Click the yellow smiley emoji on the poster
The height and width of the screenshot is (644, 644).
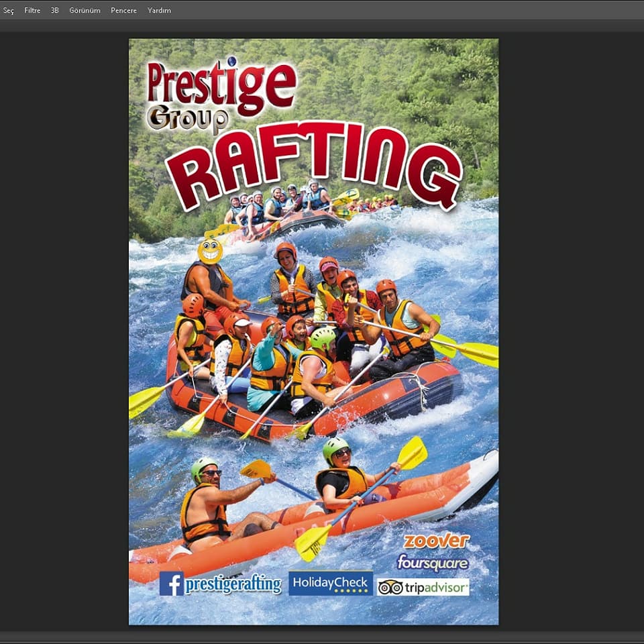[210, 251]
